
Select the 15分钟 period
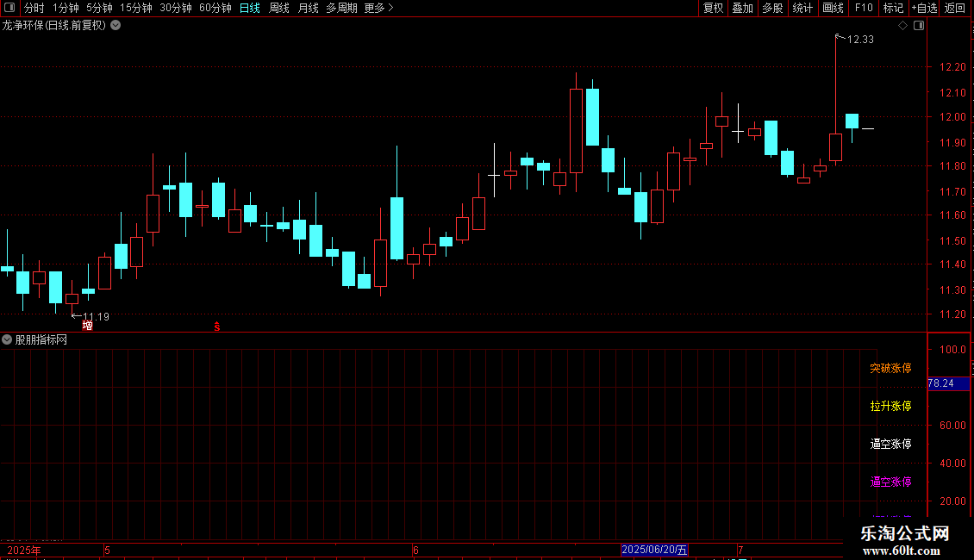point(136,8)
